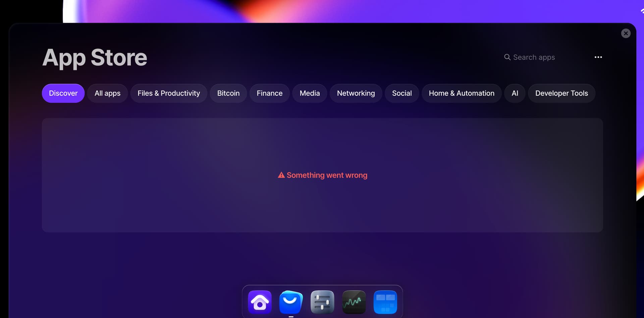Open the Home app in the dock

260,302
